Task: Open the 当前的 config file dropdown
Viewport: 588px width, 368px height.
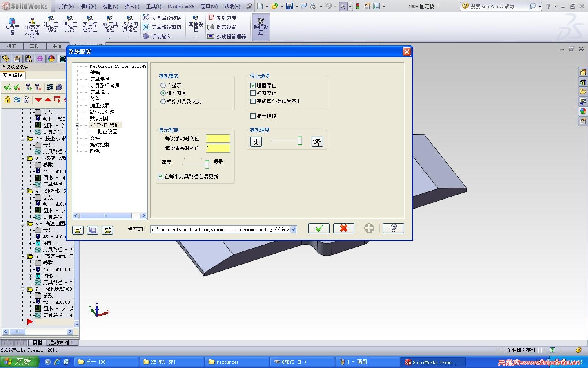Action: tap(294, 229)
